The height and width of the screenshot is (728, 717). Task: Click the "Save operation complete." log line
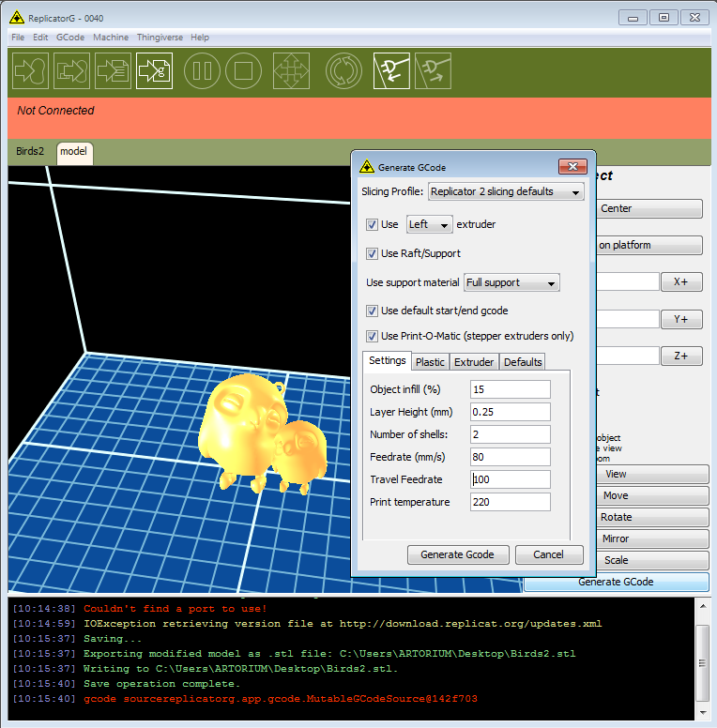pos(161,684)
